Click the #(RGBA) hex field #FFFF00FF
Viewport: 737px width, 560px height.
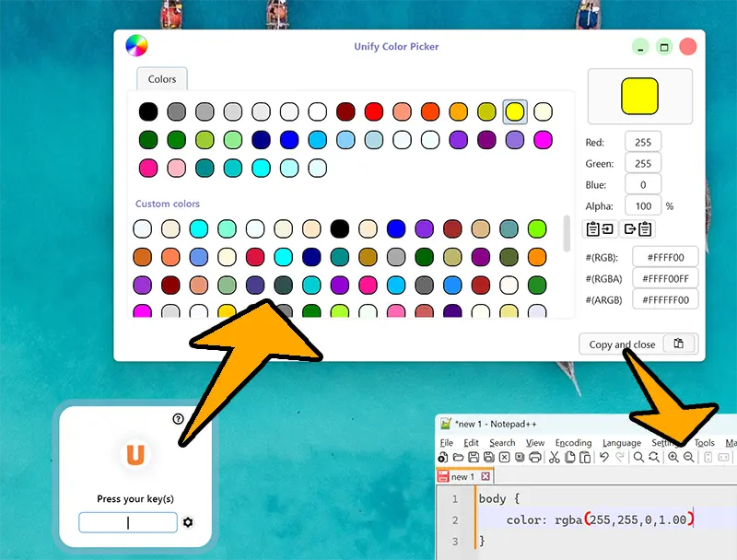tap(665, 278)
